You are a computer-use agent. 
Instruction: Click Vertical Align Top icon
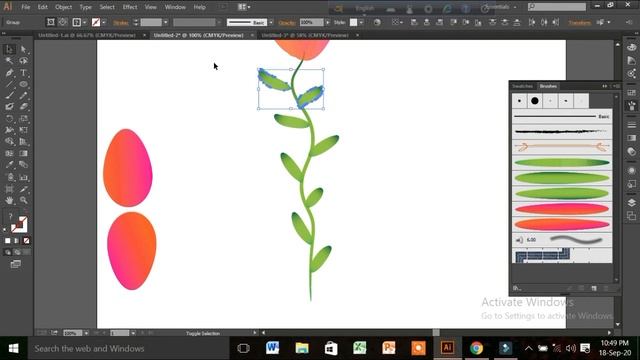[453, 22]
